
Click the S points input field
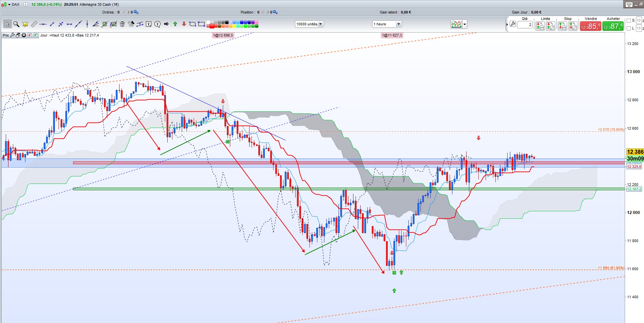pyautogui.click(x=639, y=21)
